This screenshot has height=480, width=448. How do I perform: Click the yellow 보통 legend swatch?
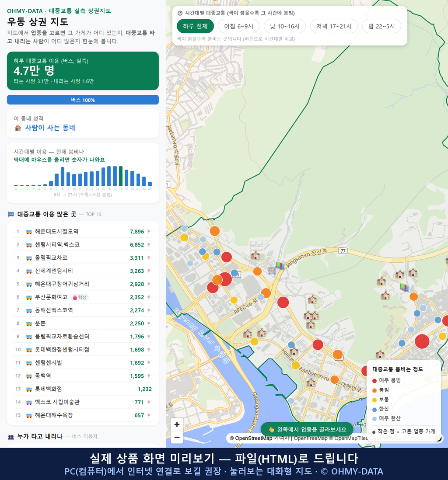(x=374, y=400)
